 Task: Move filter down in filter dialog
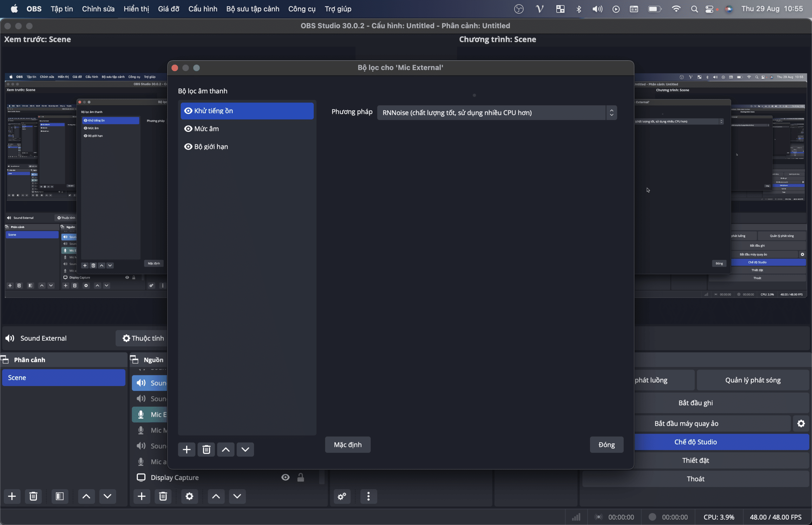click(x=245, y=449)
